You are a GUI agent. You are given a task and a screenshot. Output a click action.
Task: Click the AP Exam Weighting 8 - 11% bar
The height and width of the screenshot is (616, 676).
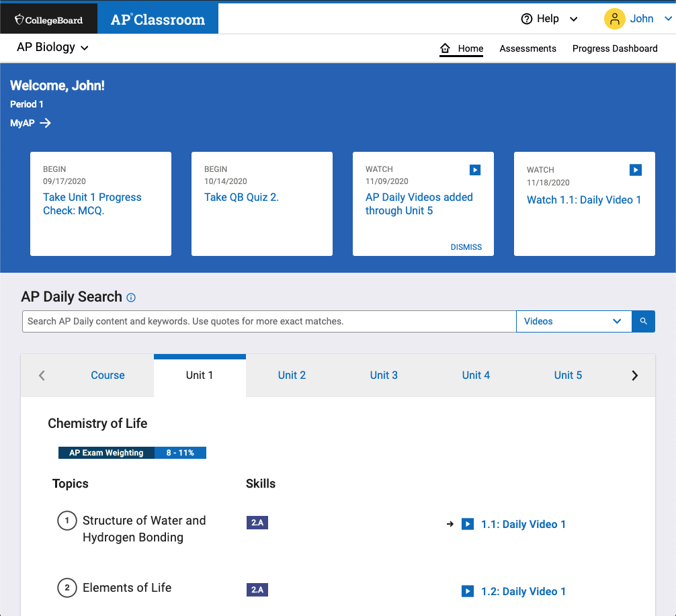(132, 453)
